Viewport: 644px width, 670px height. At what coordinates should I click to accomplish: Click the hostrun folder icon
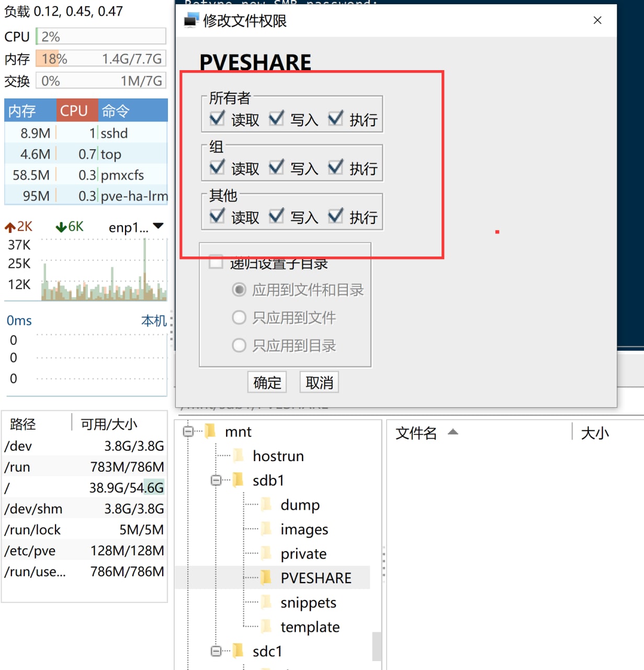pos(238,455)
